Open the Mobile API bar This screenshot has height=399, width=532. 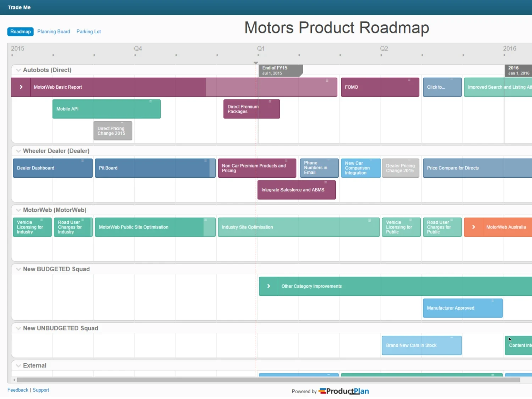click(106, 109)
